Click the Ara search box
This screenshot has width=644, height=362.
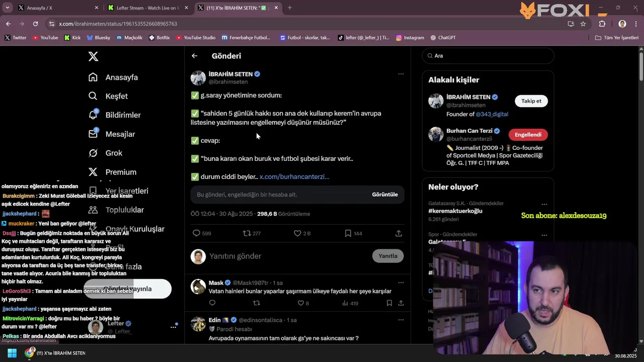[x=488, y=56]
